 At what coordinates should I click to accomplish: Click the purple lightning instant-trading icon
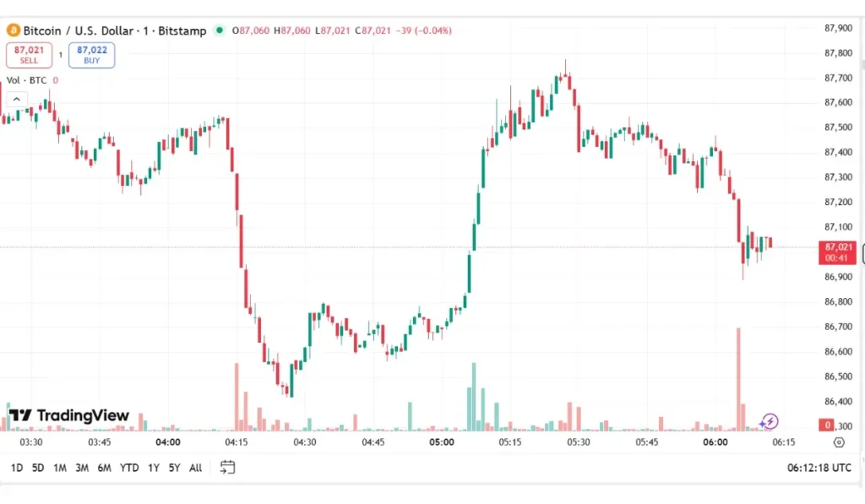pos(770,420)
